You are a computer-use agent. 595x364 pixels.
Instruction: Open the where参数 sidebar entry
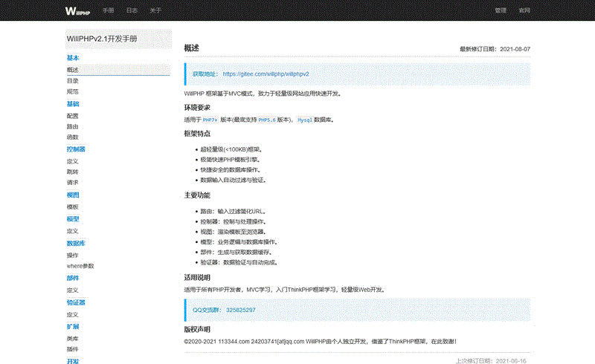pos(80,265)
